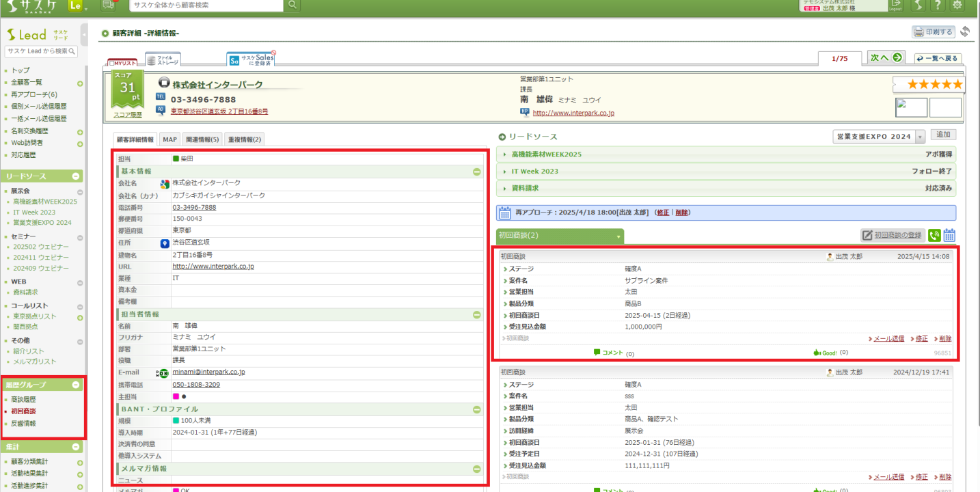The image size is (980, 492).
Task: Expand the 高機能素材WEEK2025 lead source row
Action: coord(726,154)
